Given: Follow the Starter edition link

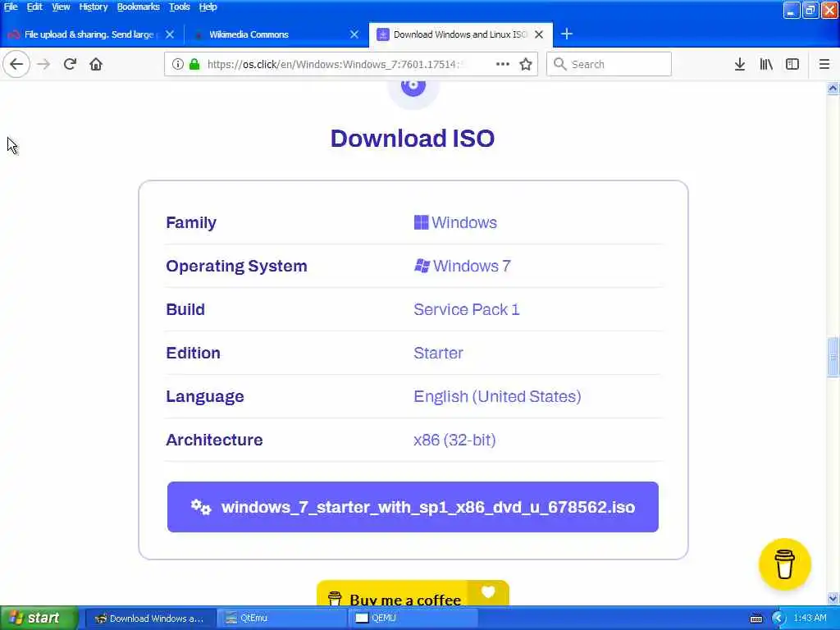Looking at the screenshot, I should [438, 353].
